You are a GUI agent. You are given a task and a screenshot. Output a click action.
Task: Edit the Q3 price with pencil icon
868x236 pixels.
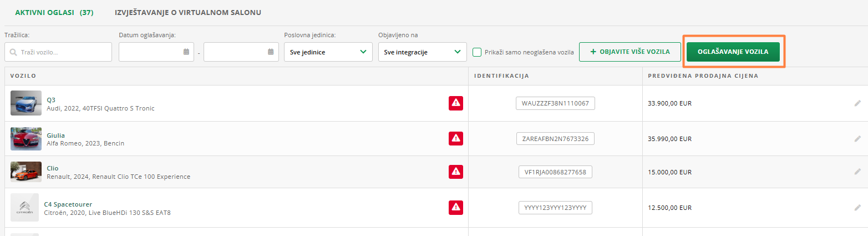857,103
